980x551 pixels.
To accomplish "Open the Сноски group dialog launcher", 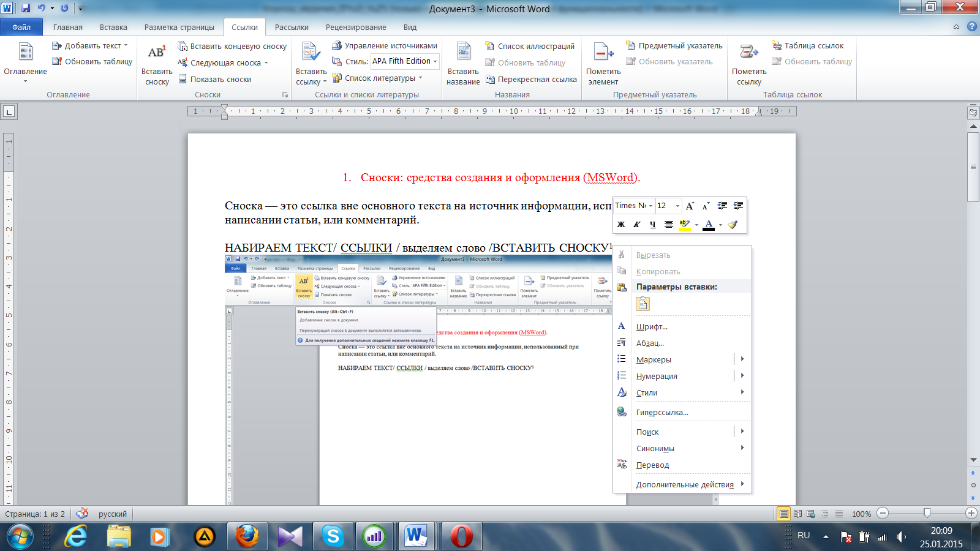I will [285, 95].
